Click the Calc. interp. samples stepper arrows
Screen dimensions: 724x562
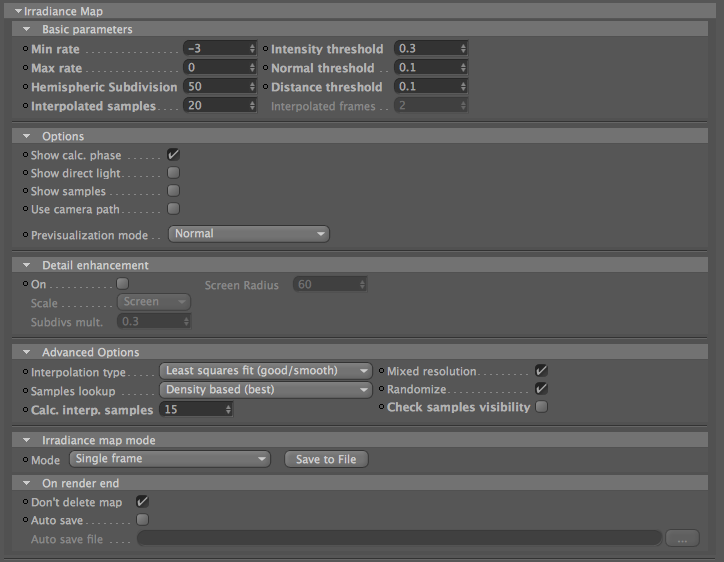(228, 409)
